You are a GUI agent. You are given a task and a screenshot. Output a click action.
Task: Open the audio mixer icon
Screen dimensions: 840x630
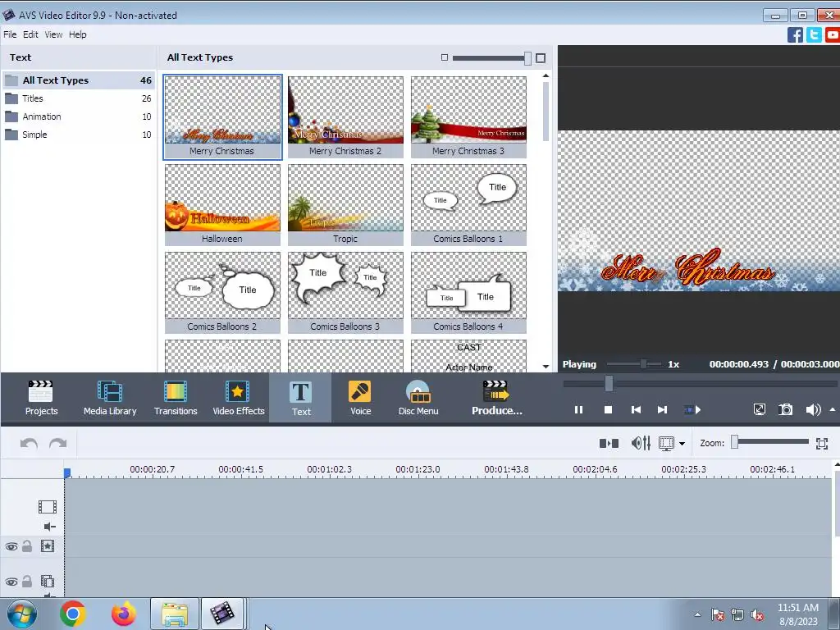(x=641, y=443)
